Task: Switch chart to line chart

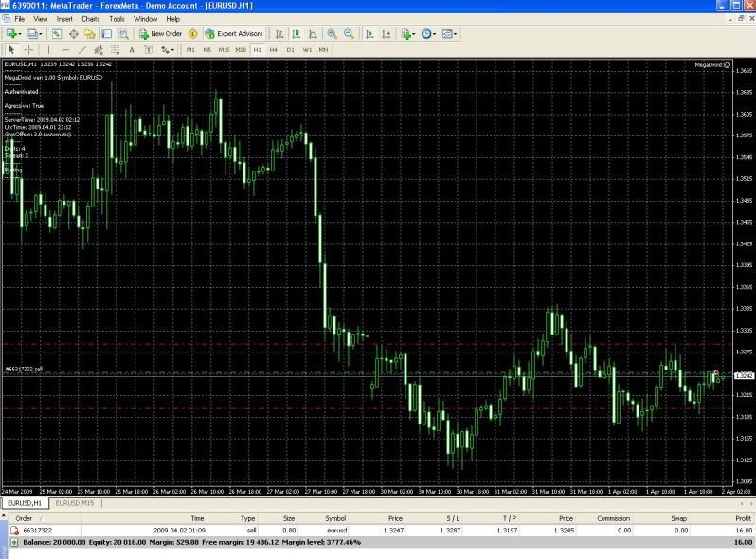Action: click(313, 34)
